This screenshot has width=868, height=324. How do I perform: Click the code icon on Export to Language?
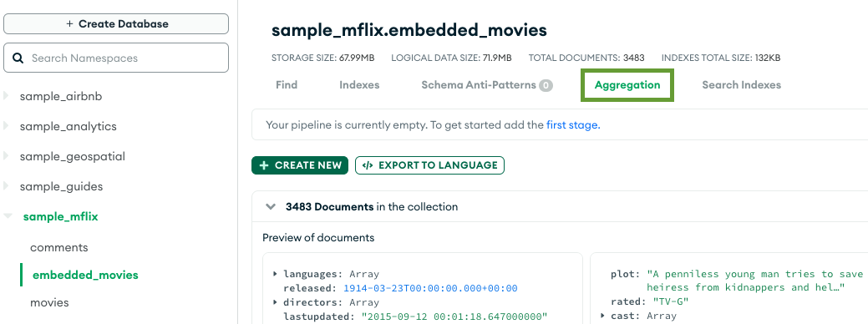[368, 165]
